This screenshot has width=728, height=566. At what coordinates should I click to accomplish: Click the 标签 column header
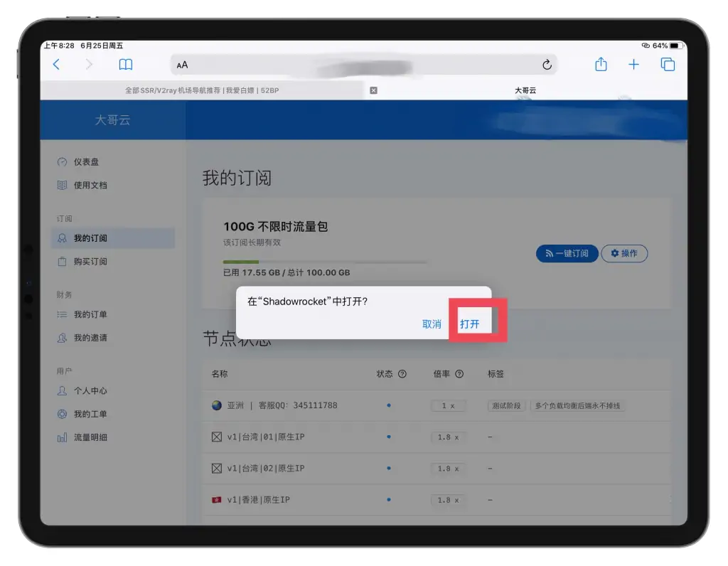[x=496, y=374]
